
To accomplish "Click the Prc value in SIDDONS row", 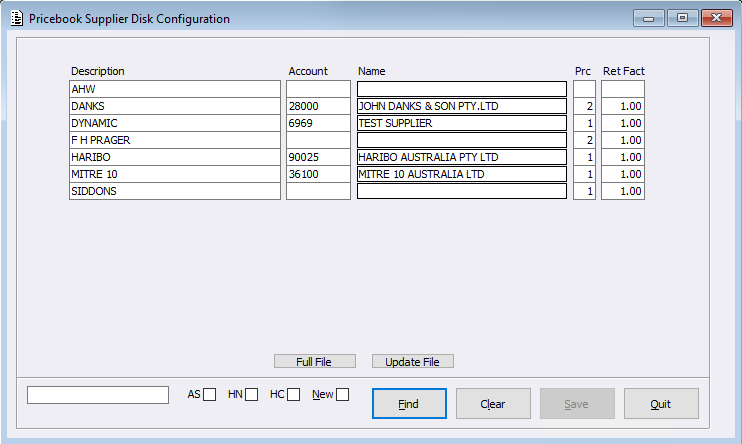I will pos(584,191).
